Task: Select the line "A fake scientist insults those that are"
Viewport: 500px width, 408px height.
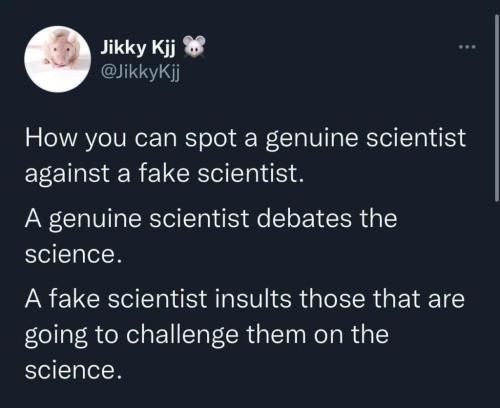Action: (244, 299)
